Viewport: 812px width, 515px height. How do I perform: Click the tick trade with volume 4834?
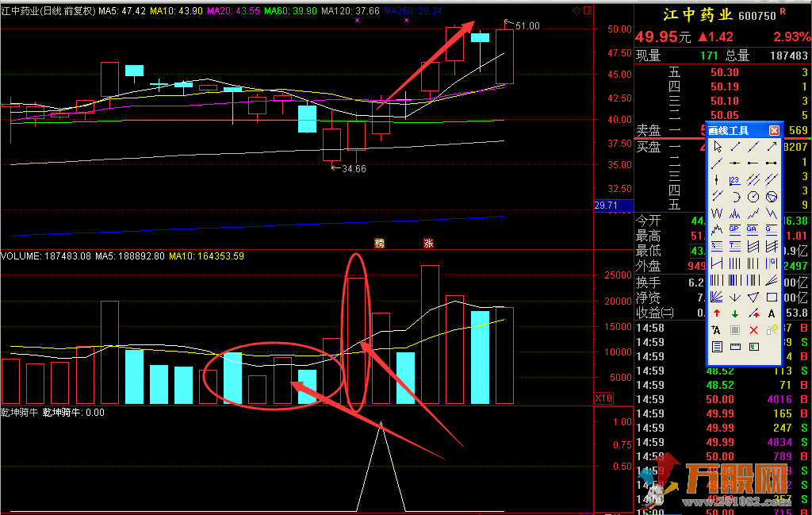pos(780,442)
